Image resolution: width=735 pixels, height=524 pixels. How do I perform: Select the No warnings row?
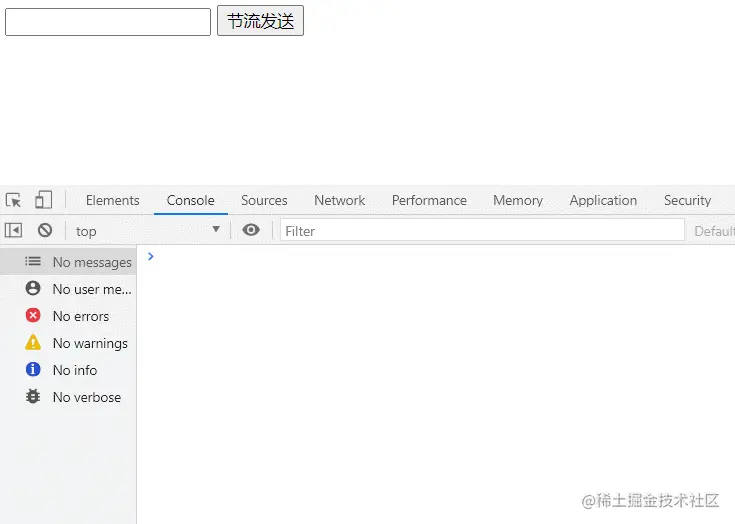[x=68, y=343]
